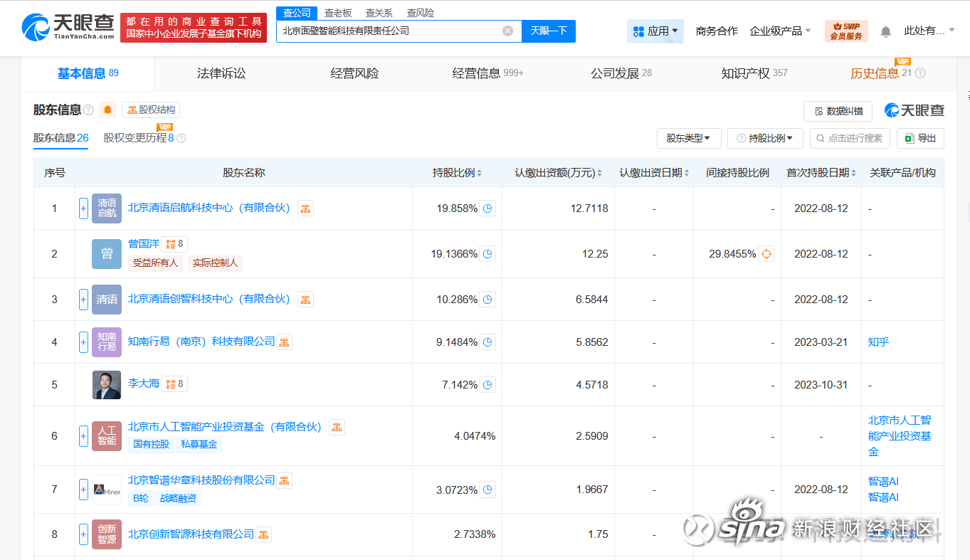Expand row 7 北京智谱华章科技
The image size is (970, 560).
coord(83,490)
